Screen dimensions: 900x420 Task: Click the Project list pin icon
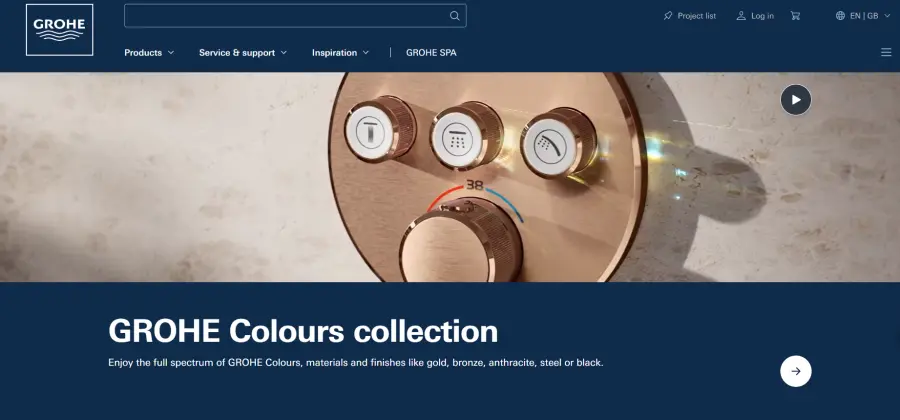pyautogui.click(x=668, y=16)
